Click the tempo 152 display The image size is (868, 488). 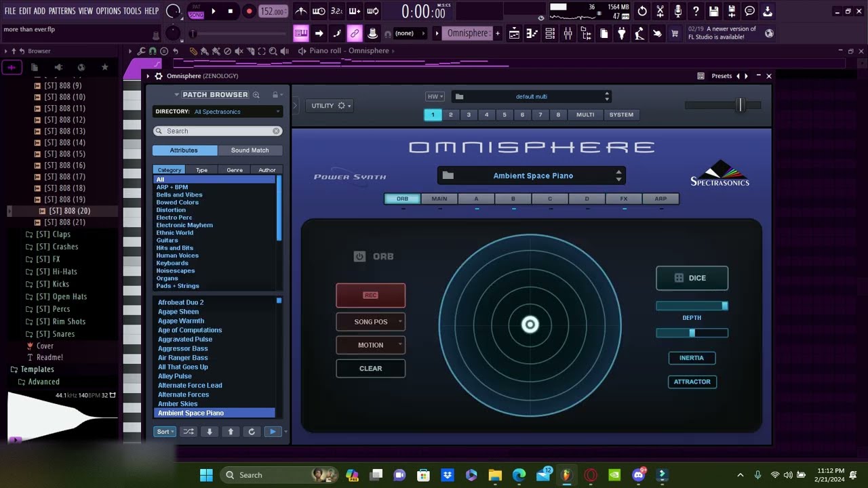272,11
